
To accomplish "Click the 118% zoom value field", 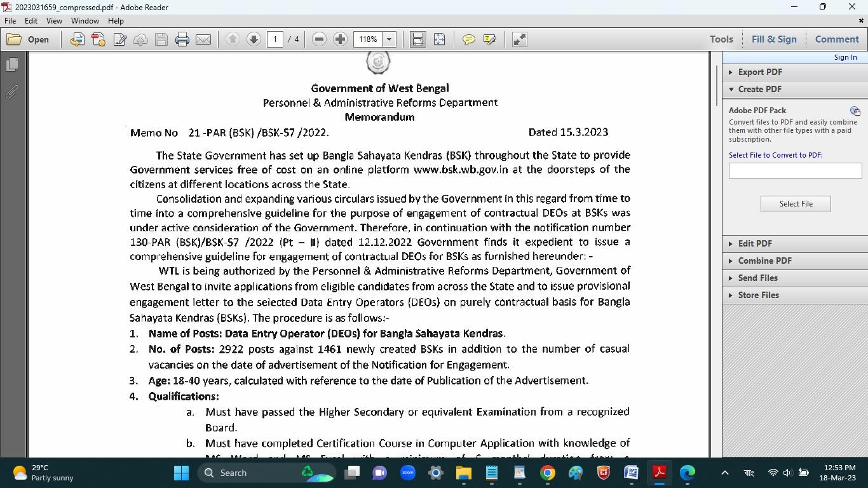I will click(368, 39).
